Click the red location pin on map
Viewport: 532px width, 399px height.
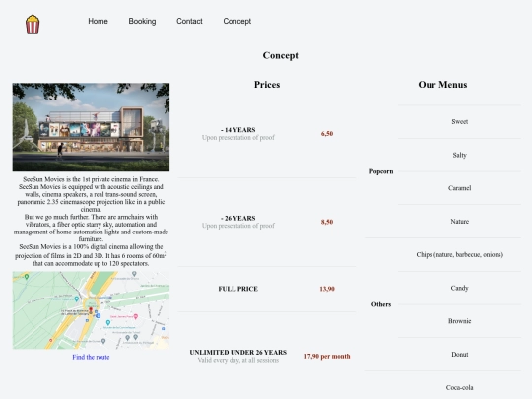[x=91, y=310]
